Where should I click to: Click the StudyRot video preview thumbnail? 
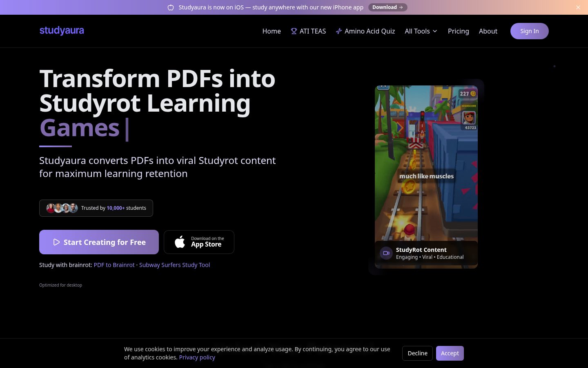click(426, 177)
